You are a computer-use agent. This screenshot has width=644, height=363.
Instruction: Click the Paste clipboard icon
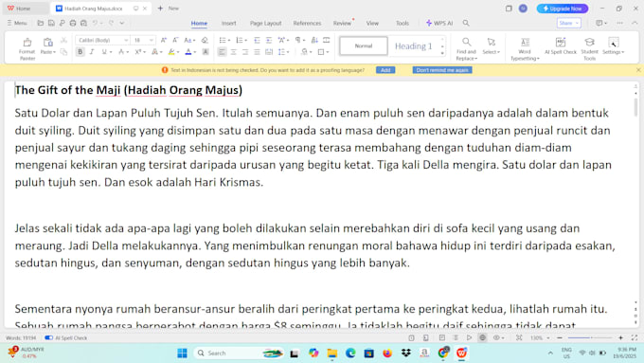47,43
